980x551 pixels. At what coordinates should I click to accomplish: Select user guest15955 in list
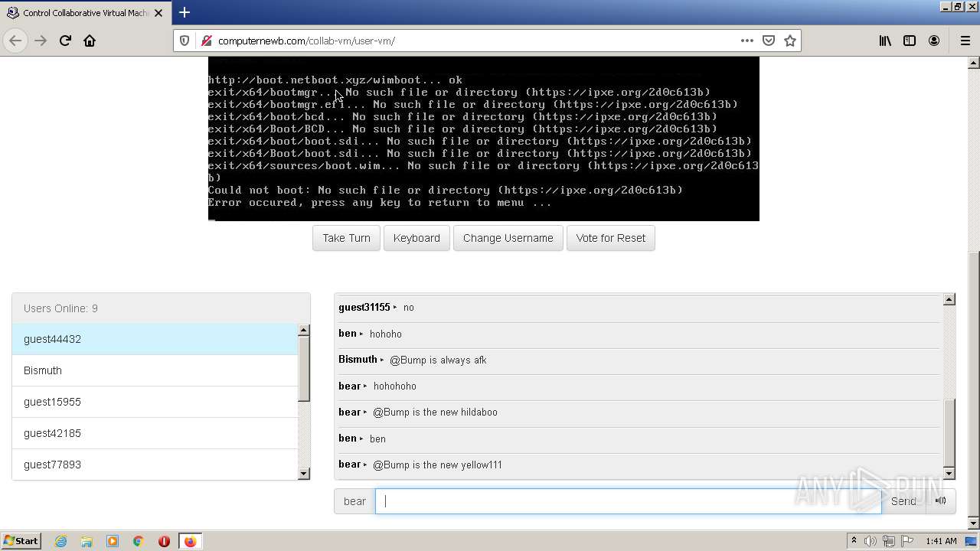(155, 402)
